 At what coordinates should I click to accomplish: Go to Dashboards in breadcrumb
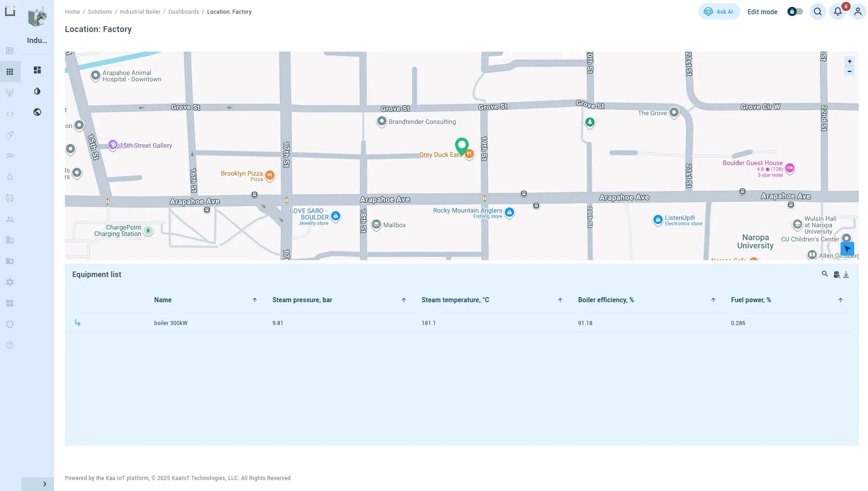pyautogui.click(x=183, y=12)
